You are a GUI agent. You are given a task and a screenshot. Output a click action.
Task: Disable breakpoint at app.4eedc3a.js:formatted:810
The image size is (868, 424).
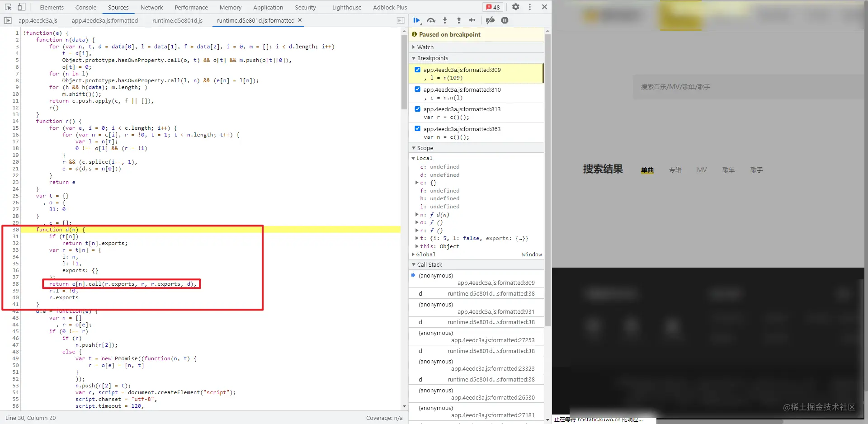pyautogui.click(x=417, y=89)
